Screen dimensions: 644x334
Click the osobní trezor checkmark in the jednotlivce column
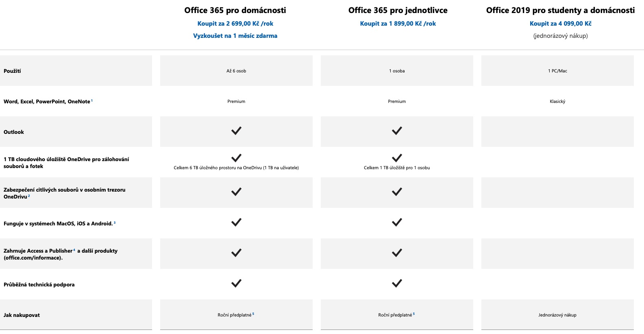tap(397, 192)
